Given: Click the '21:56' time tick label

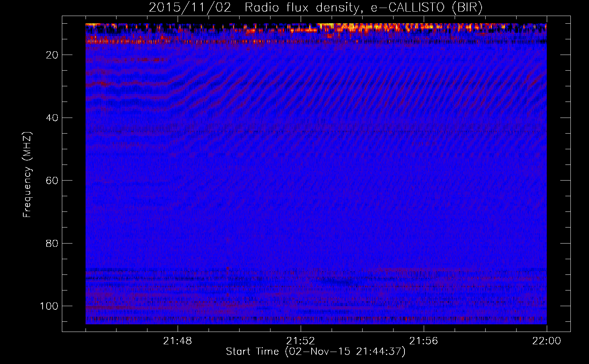Looking at the screenshot, I should pos(424,341).
